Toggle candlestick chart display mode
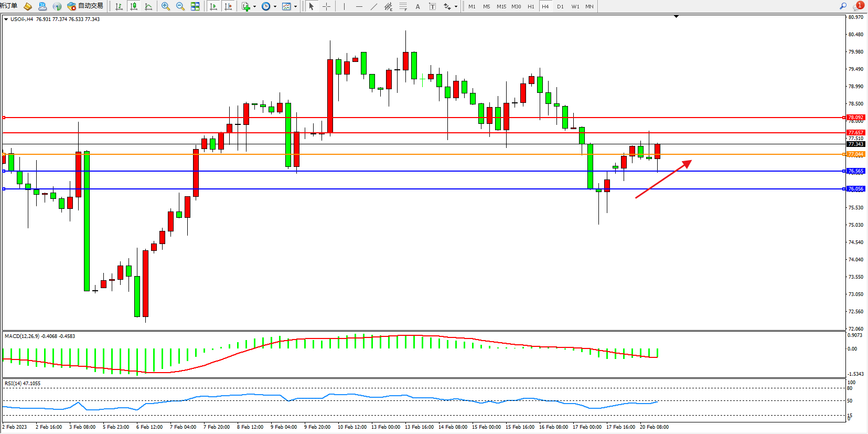 coord(134,6)
